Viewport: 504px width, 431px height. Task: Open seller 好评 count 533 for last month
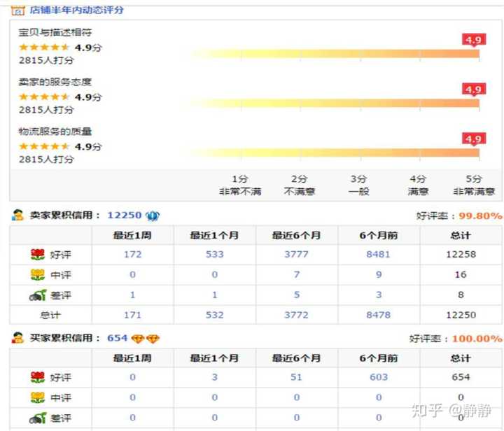pos(214,255)
